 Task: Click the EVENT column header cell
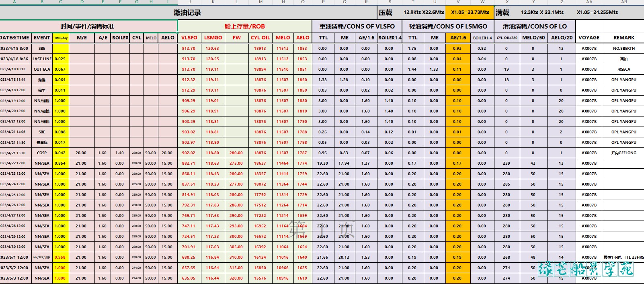point(42,38)
